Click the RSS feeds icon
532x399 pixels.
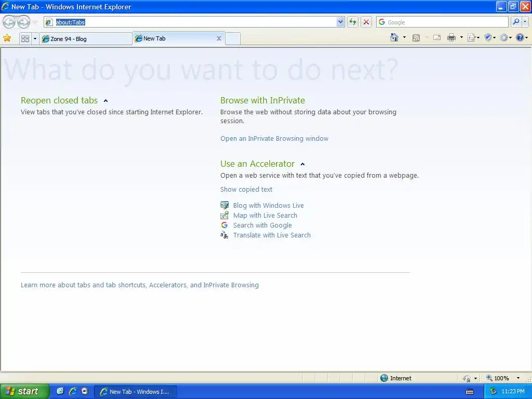pos(416,37)
